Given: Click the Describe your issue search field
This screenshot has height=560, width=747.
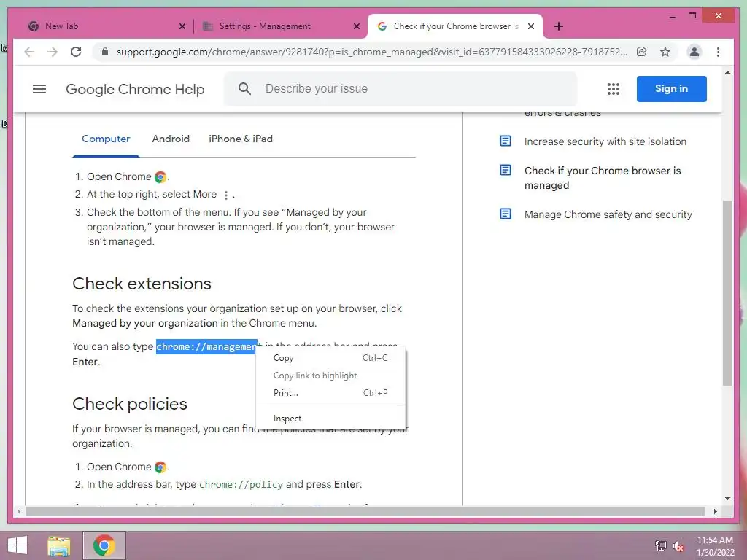Looking at the screenshot, I should coord(400,88).
